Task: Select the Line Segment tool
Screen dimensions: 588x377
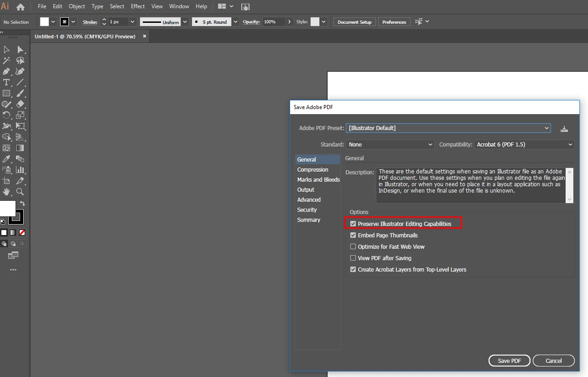Action: (x=20, y=82)
